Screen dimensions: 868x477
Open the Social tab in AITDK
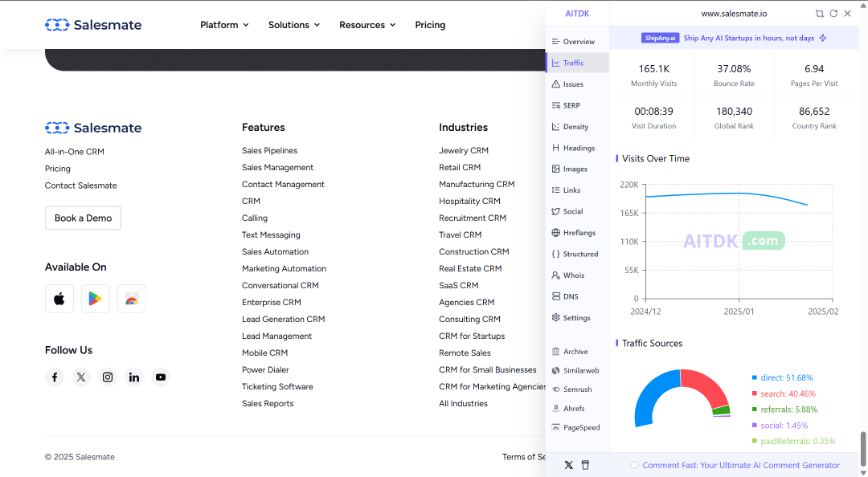pyautogui.click(x=577, y=211)
